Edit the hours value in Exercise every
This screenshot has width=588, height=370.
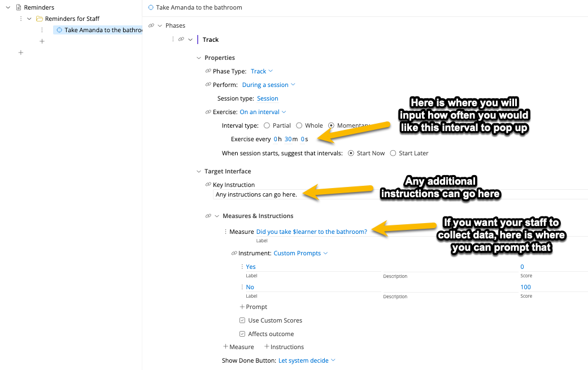(275, 139)
